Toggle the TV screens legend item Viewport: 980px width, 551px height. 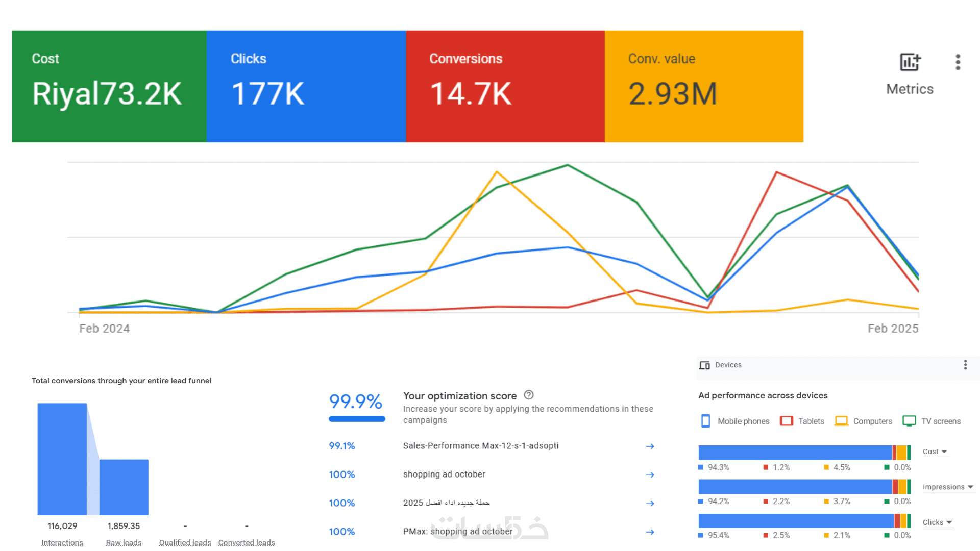pyautogui.click(x=932, y=421)
